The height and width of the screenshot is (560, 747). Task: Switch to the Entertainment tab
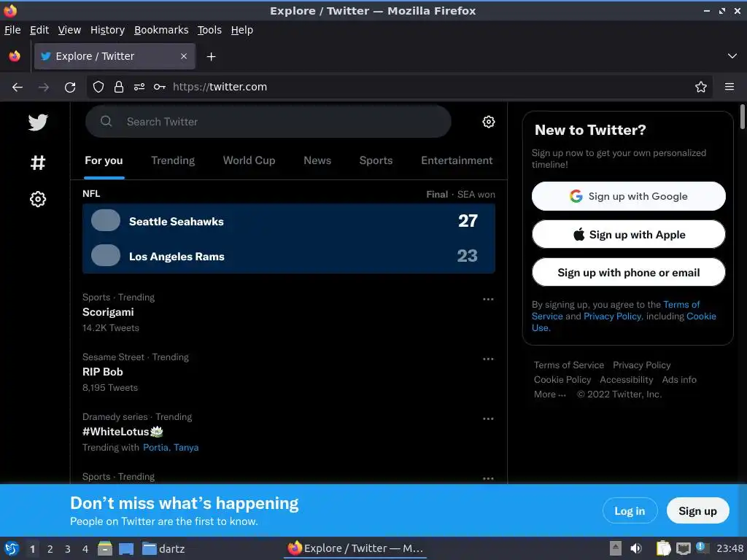tap(457, 160)
